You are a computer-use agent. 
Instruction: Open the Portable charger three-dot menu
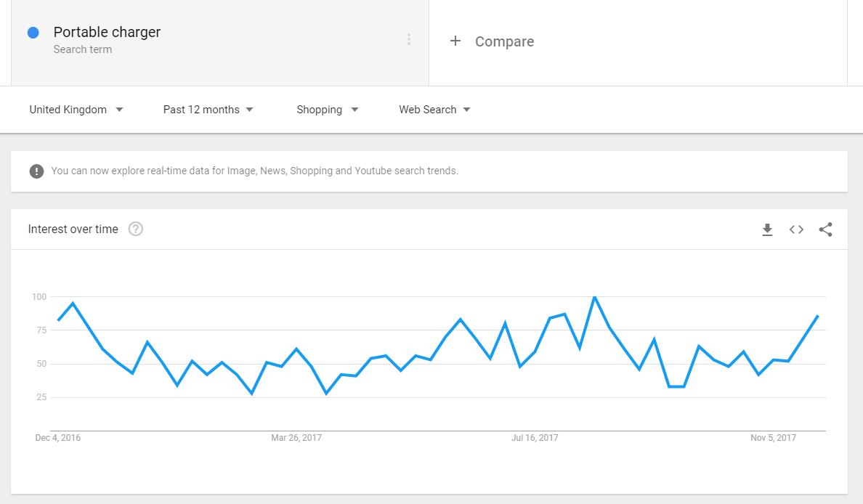pos(408,39)
